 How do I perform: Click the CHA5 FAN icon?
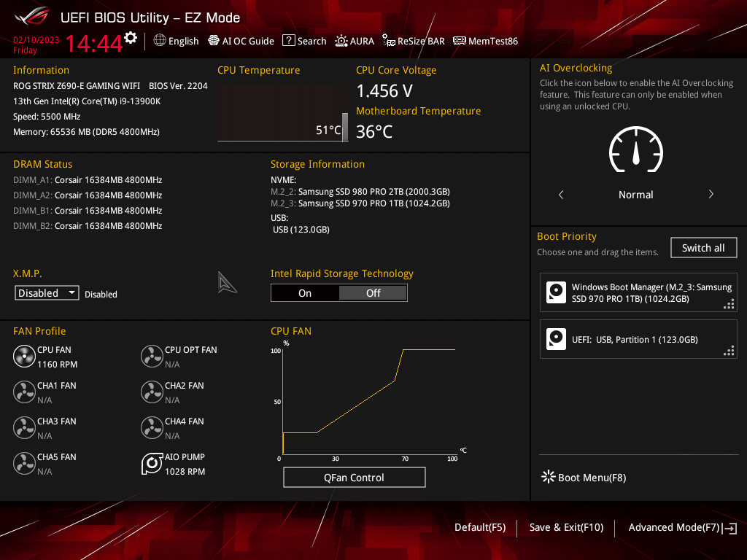(x=24, y=463)
